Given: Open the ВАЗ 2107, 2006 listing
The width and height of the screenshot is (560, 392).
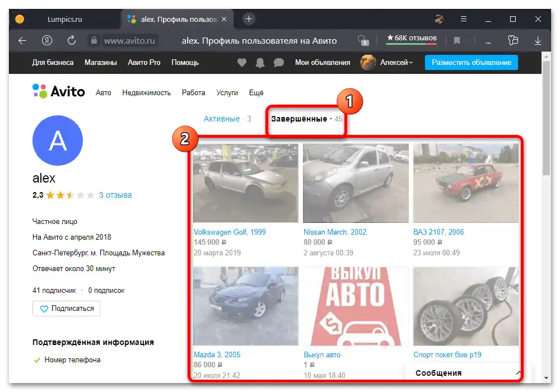Looking at the screenshot, I should [x=438, y=232].
